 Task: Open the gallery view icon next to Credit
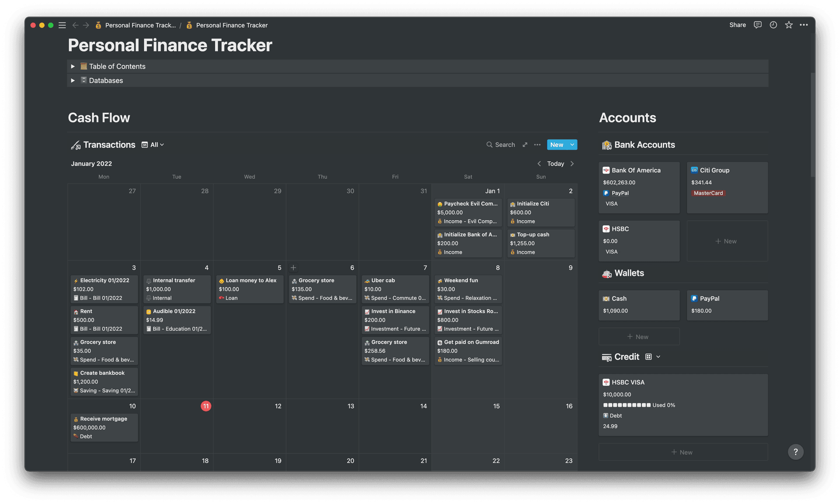647,357
